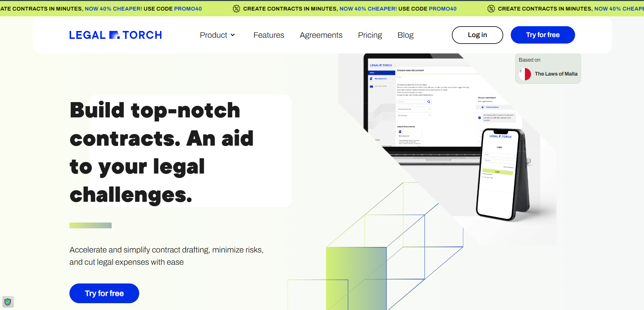Click the Based on label
Viewport: 644px width, 310px height.
pos(529,60)
